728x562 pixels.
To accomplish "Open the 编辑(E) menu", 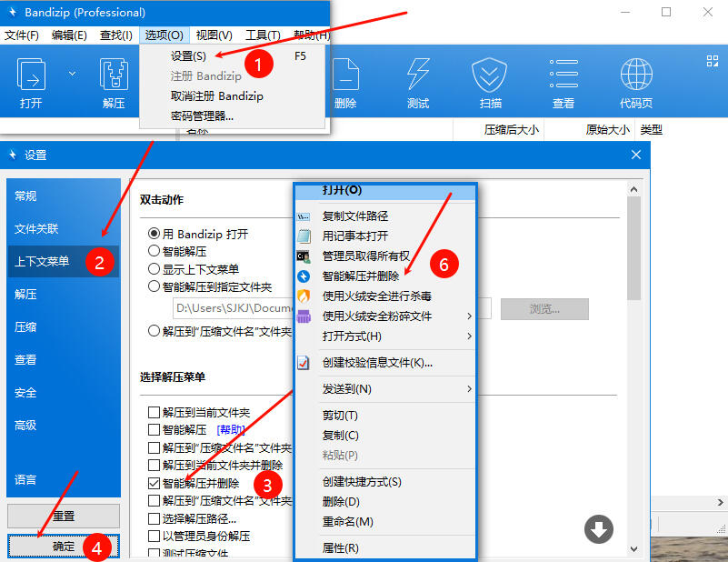I will click(69, 35).
